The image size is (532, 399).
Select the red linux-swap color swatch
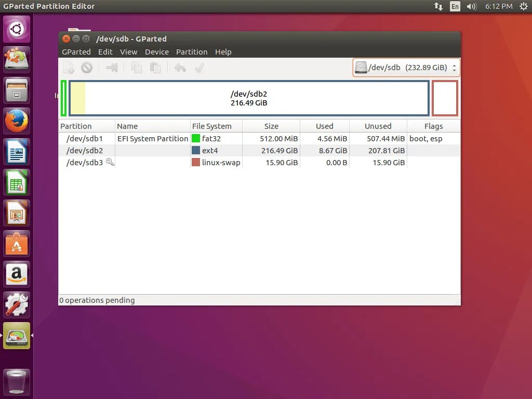click(x=196, y=162)
